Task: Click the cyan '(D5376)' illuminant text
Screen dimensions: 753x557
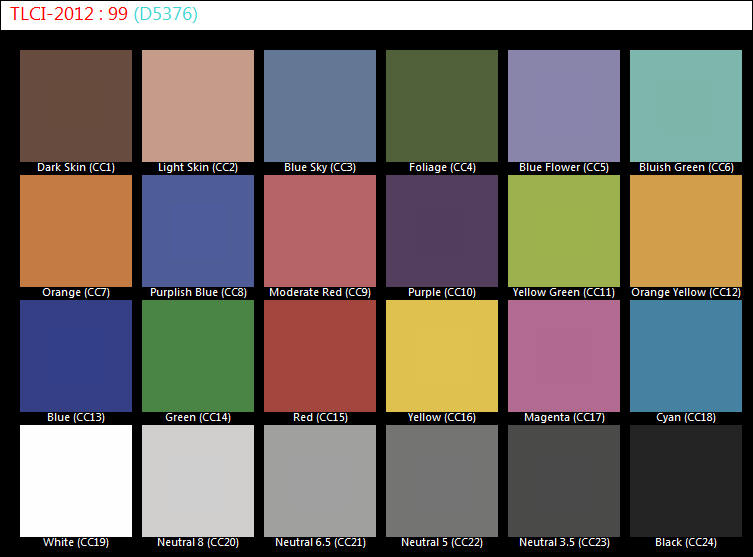Action: pos(166,14)
